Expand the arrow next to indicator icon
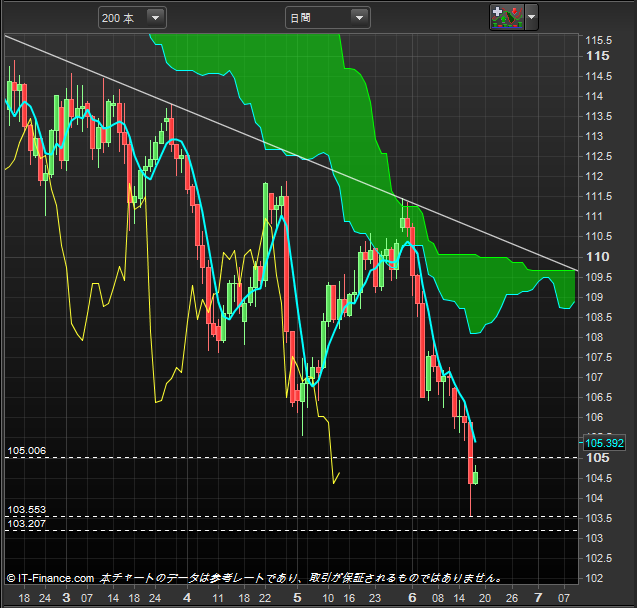Viewport: 637px width, 608px height. 531,17
